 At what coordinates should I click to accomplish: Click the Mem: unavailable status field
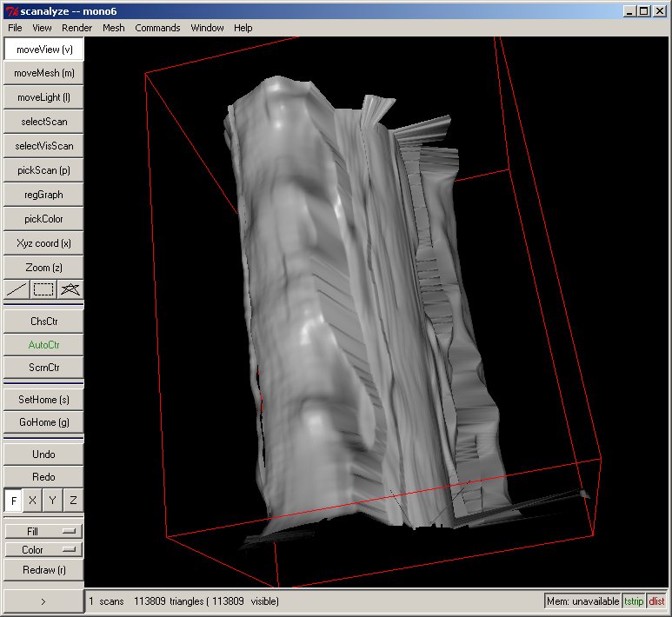[582, 601]
